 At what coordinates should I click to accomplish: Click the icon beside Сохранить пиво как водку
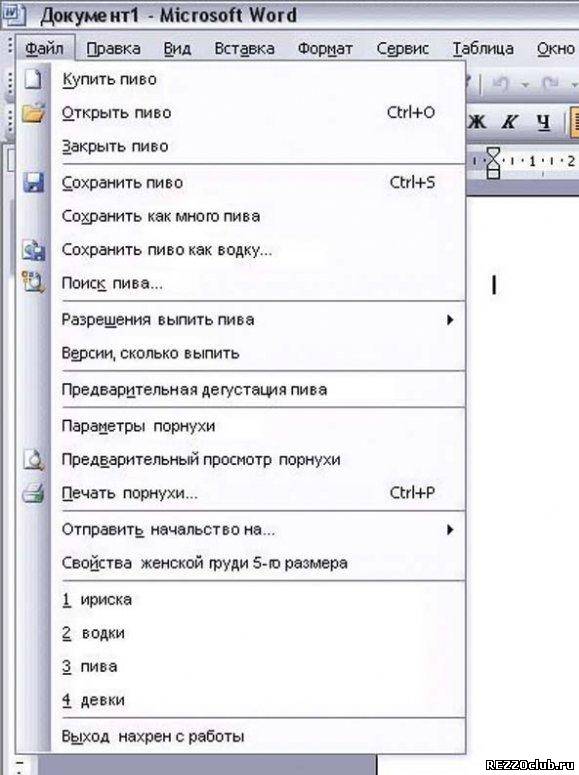pyautogui.click(x=33, y=250)
